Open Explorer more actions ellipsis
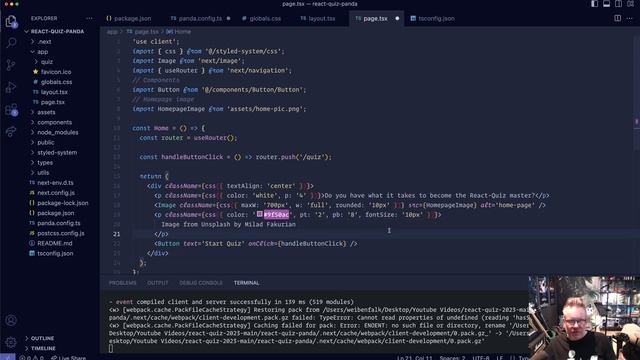 pyautogui.click(x=89, y=18)
